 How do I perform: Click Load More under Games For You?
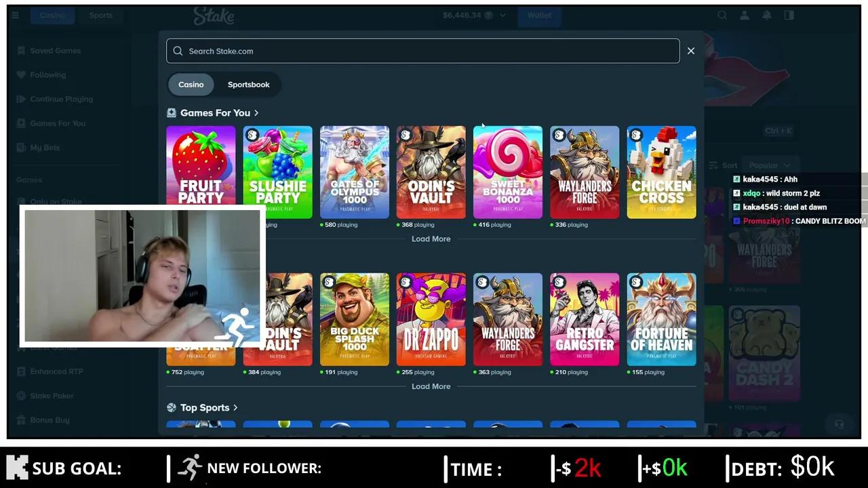431,239
